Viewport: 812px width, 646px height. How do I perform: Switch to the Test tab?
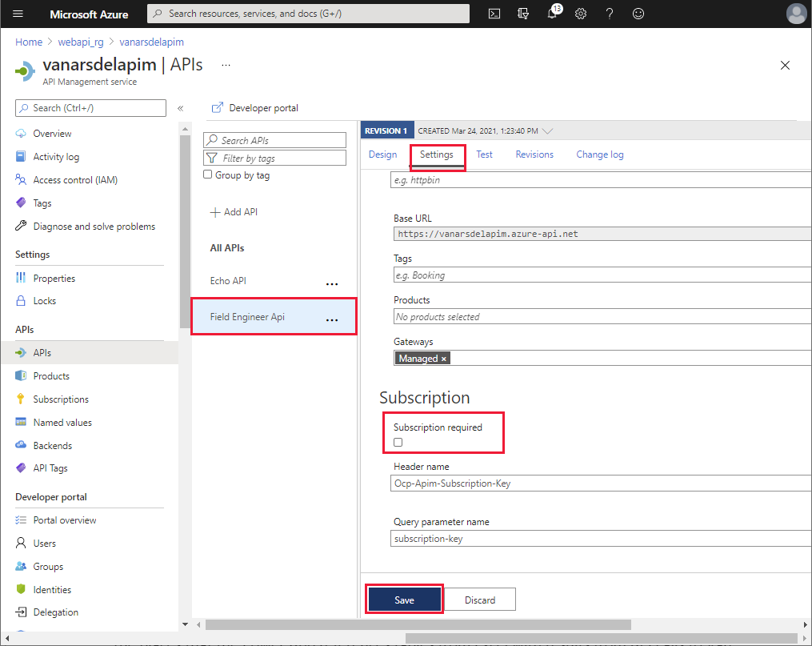coord(484,154)
